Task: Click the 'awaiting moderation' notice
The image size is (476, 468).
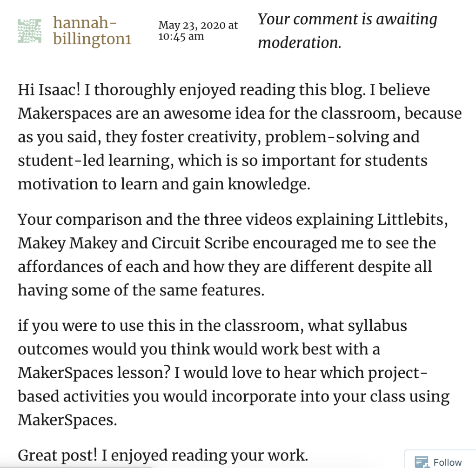Action: [347, 31]
